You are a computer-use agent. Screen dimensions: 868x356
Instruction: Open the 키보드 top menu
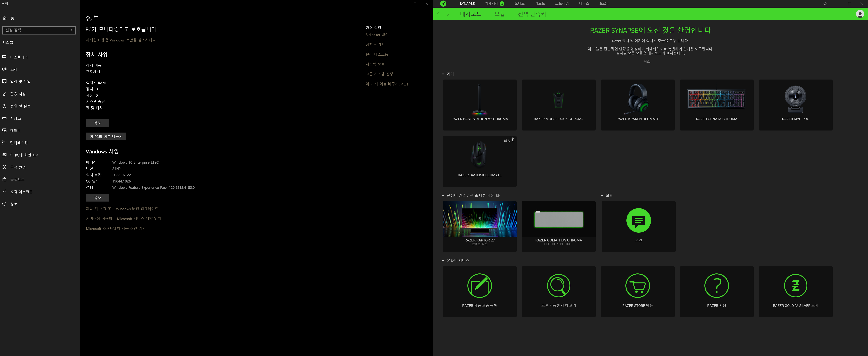click(x=540, y=3)
